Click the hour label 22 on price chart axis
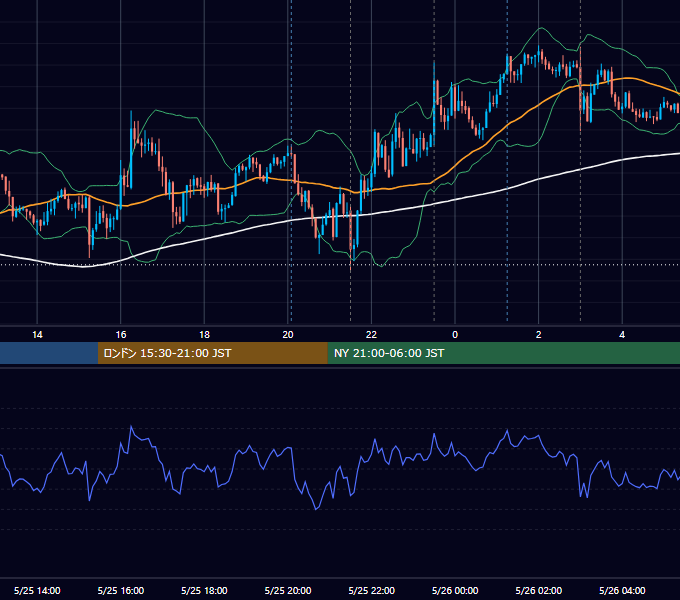This screenshot has height=600, width=680. 371,334
